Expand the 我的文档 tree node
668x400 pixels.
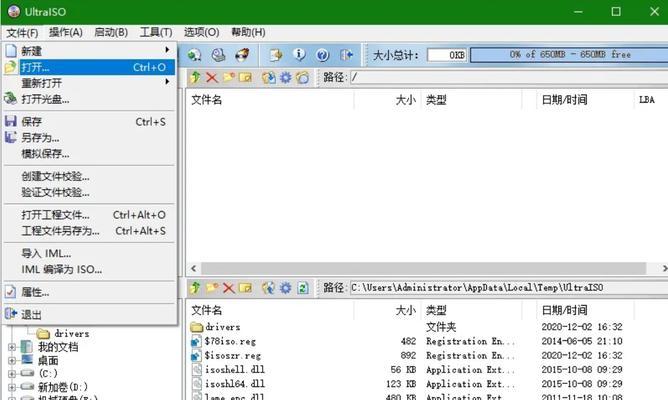pyautogui.click(x=12, y=347)
